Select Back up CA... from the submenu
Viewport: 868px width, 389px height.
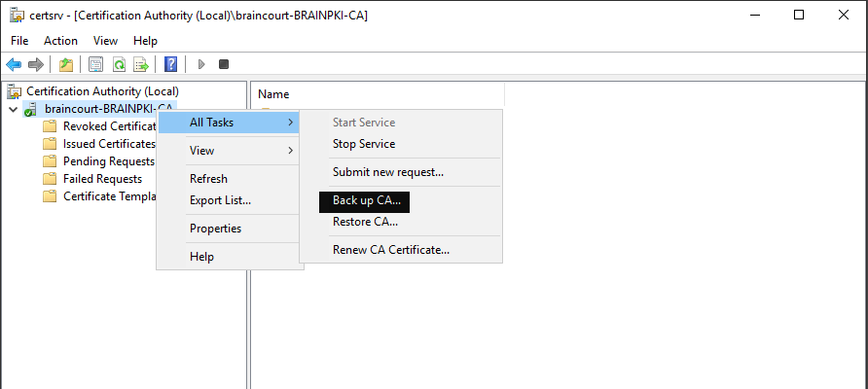pyautogui.click(x=365, y=200)
